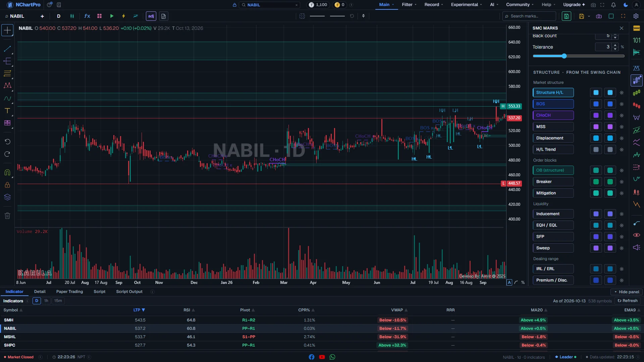This screenshot has height=362, width=644.
Task: Sort table by RSI column
Action: click(x=189, y=310)
